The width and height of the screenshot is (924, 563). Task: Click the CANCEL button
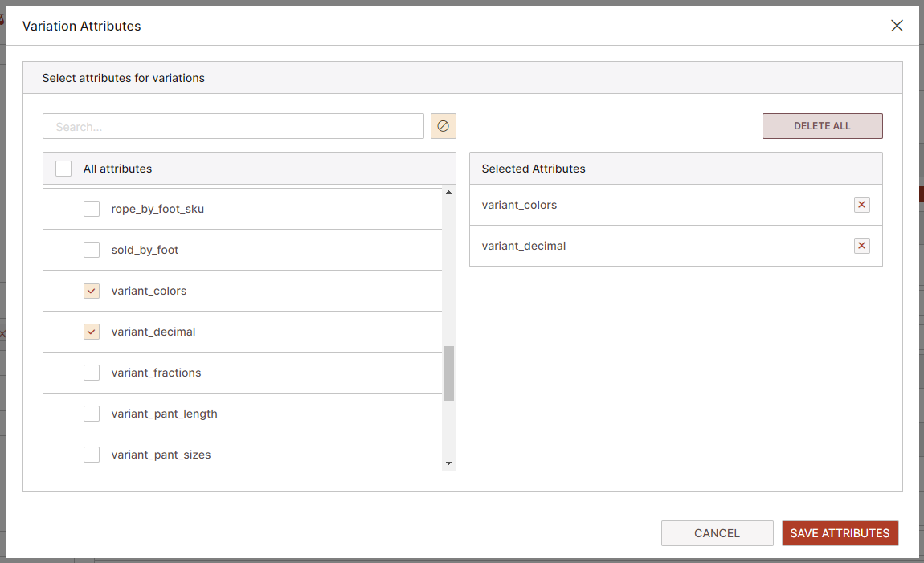717,532
